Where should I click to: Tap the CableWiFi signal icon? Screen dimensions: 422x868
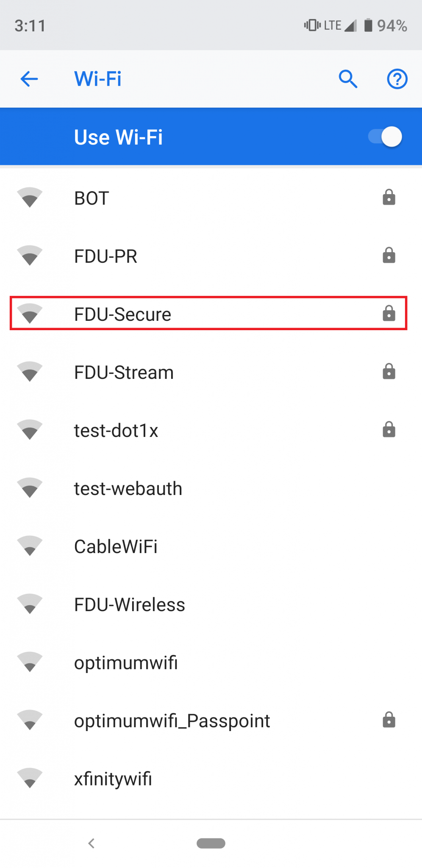tap(30, 546)
